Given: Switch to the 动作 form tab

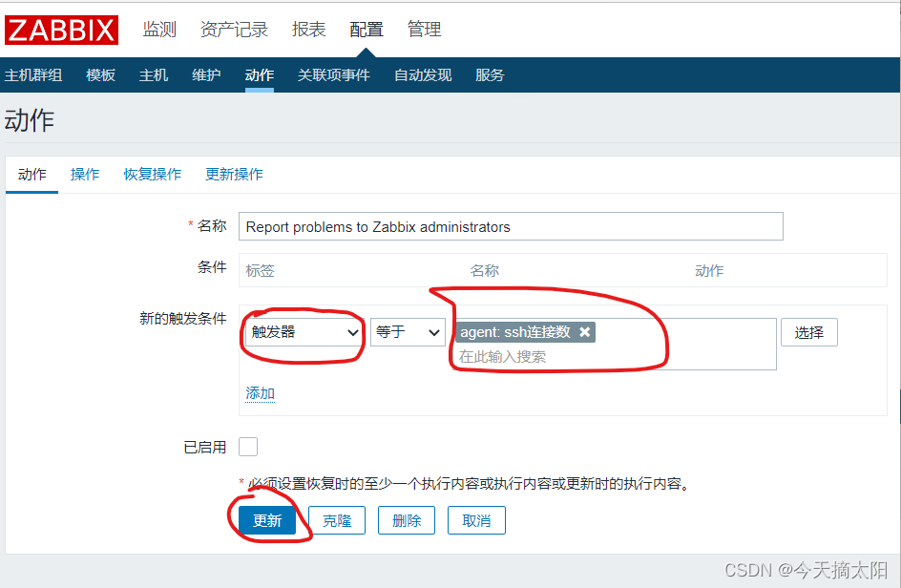Looking at the screenshot, I should (32, 174).
